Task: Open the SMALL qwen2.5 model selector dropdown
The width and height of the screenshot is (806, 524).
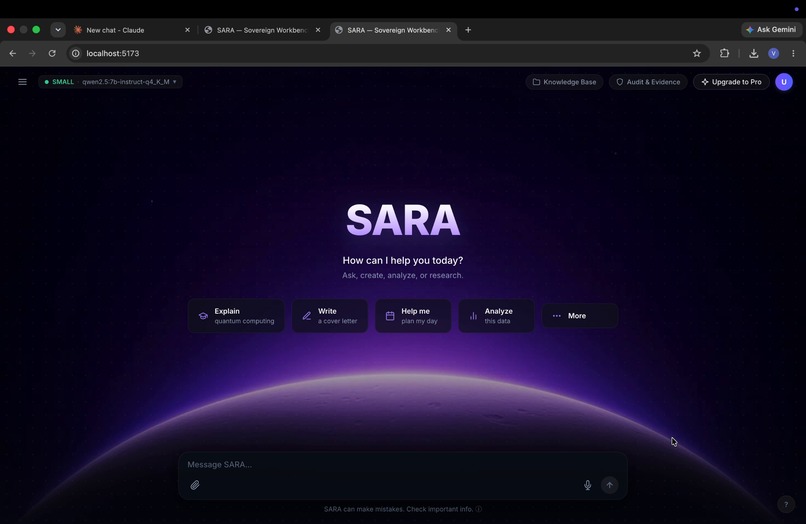Action: point(111,82)
